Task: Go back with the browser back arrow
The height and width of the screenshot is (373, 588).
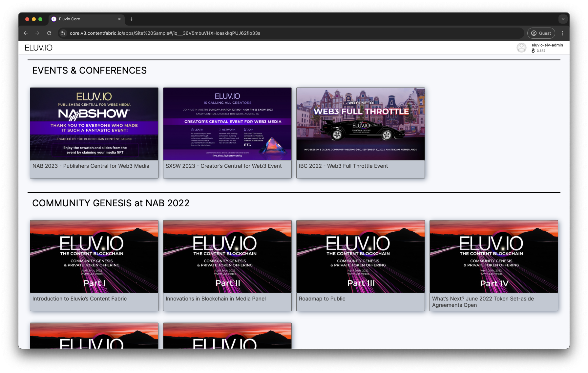Action: pyautogui.click(x=26, y=33)
